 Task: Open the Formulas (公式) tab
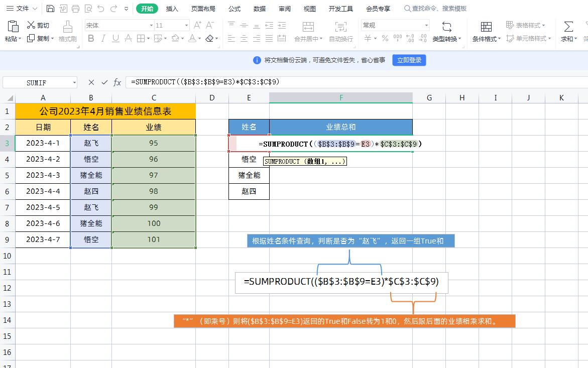[x=234, y=9]
